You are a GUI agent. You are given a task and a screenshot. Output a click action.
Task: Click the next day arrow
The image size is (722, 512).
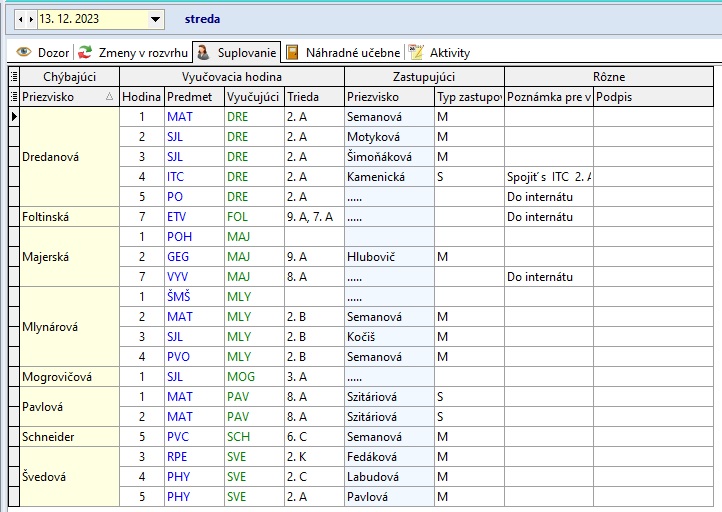[x=29, y=19]
